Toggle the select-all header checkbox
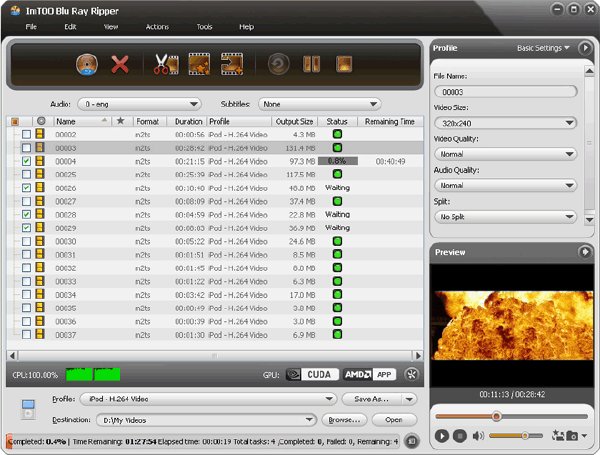Screen dimensions: 600x455 click(15, 122)
